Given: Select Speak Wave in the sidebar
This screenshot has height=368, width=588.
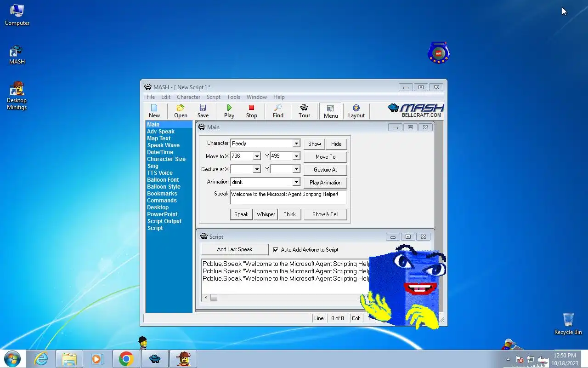Looking at the screenshot, I should [163, 145].
